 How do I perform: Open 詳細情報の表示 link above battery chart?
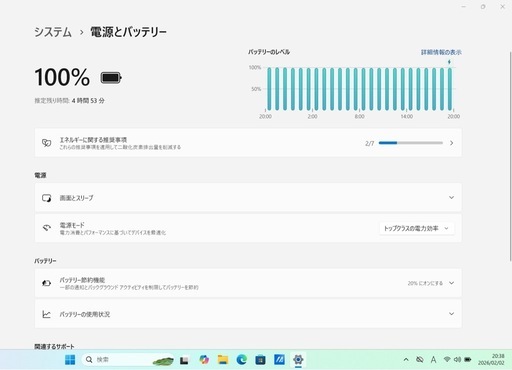tap(441, 52)
